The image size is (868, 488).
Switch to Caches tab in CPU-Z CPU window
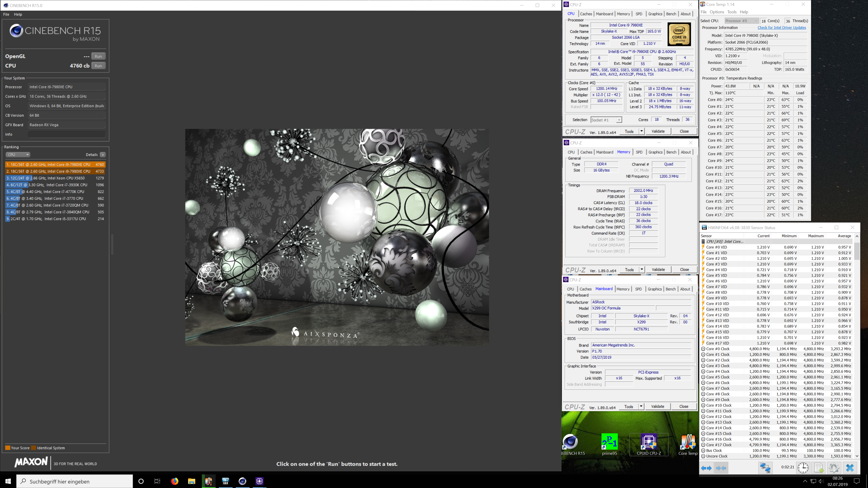pyautogui.click(x=586, y=14)
